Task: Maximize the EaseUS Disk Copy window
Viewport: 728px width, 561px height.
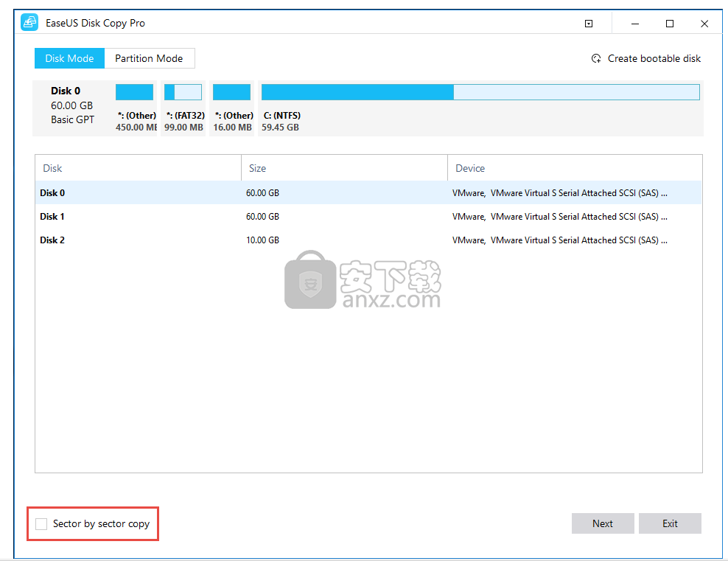Action: (x=670, y=24)
